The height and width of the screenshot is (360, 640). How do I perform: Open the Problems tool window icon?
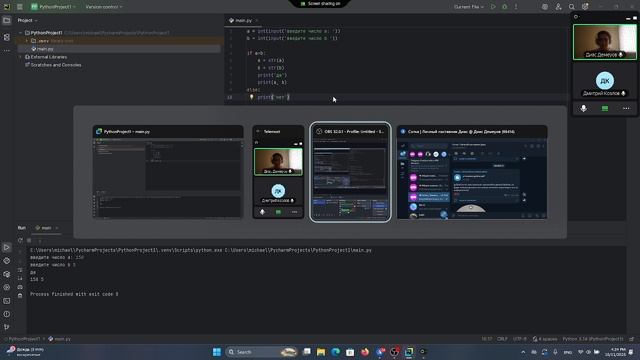coord(7,314)
